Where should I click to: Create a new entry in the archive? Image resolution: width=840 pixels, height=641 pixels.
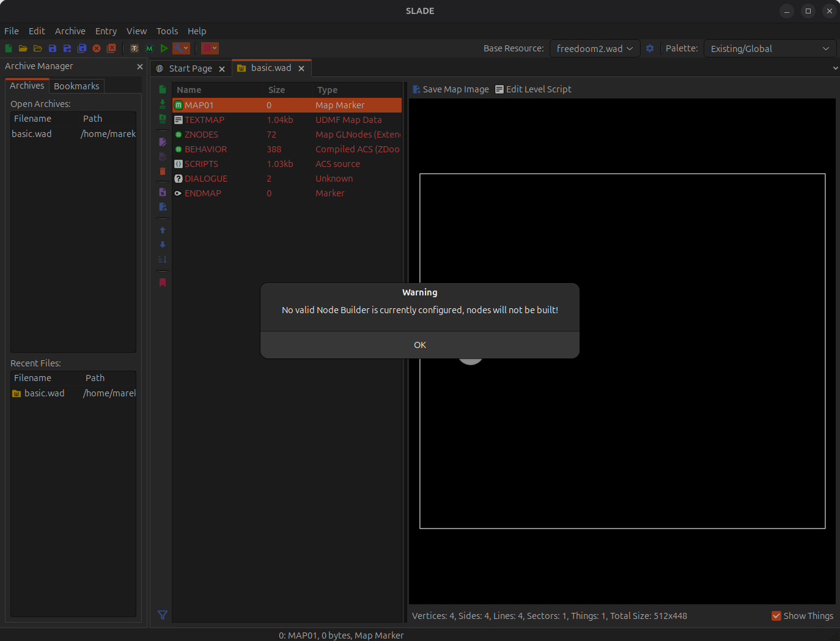click(x=162, y=89)
